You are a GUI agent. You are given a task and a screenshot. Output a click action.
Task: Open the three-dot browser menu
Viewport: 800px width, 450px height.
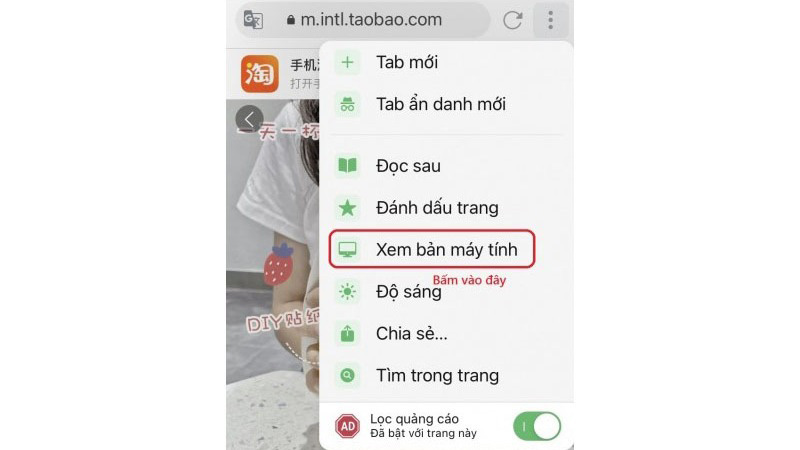pyautogui.click(x=551, y=20)
